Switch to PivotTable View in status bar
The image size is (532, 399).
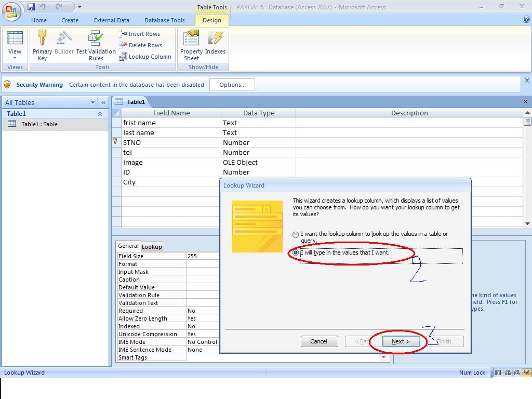click(x=508, y=373)
